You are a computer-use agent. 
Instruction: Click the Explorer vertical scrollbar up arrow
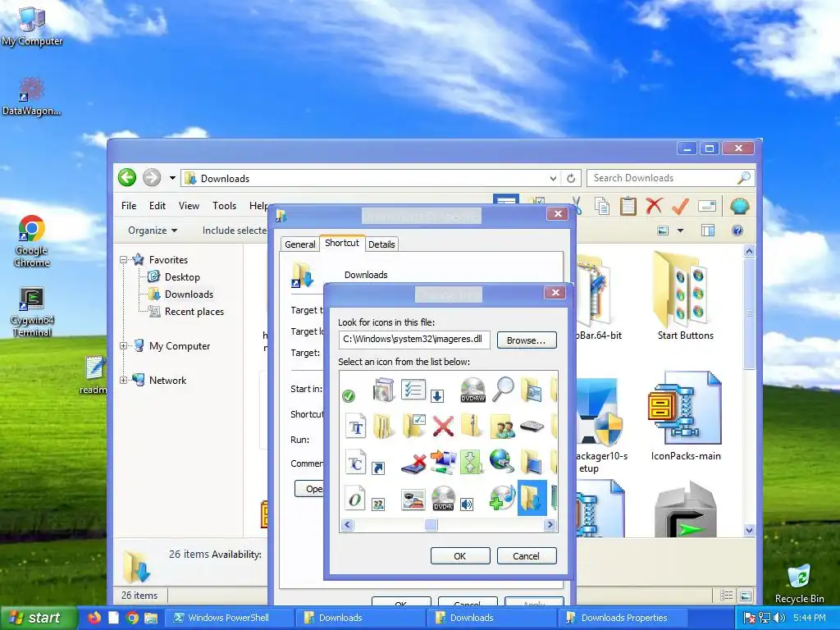click(x=749, y=251)
